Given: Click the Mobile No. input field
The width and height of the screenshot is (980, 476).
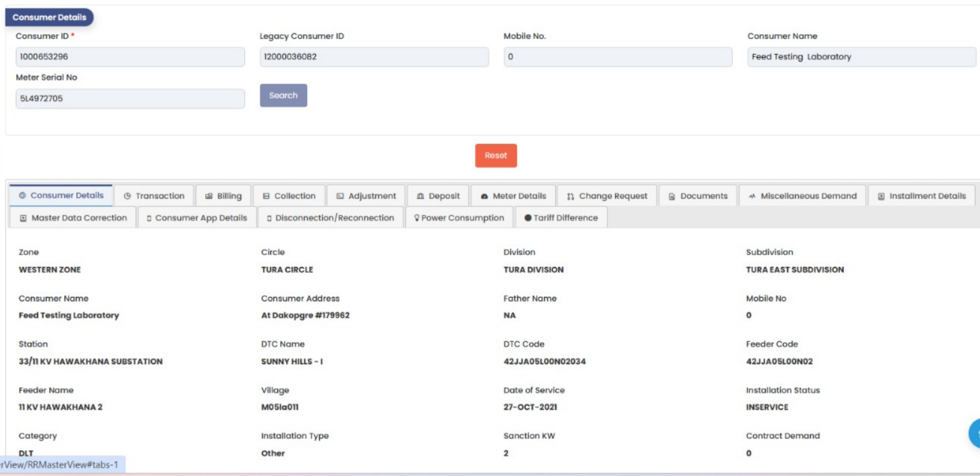Looking at the screenshot, I should [618, 57].
